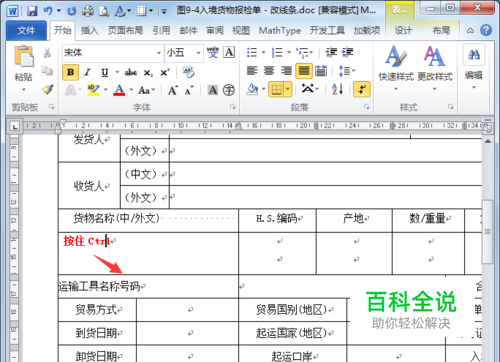Image resolution: width=500 pixels, height=362 pixels.
Task: Center align the paragraph text
Action: pyautogui.click(x=269, y=71)
